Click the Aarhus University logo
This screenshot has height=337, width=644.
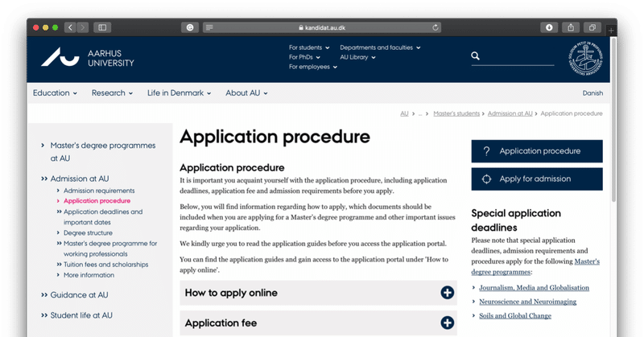coord(88,57)
